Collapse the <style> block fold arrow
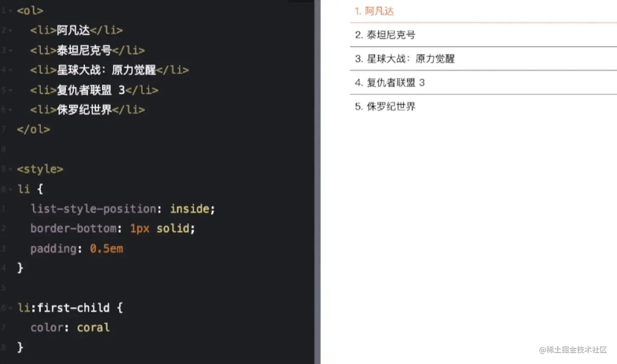The height and width of the screenshot is (364, 617). click(x=10, y=169)
